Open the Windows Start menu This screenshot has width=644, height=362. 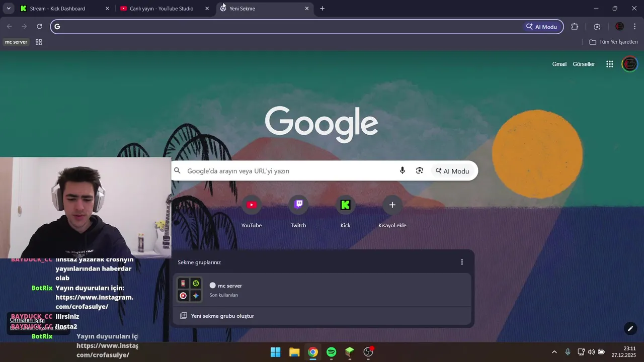coord(276,352)
